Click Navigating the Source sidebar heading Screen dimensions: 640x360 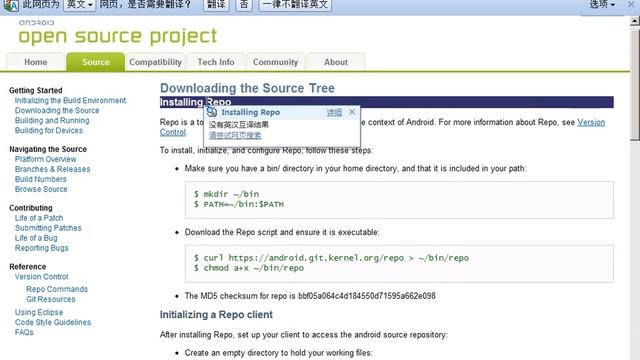48,149
